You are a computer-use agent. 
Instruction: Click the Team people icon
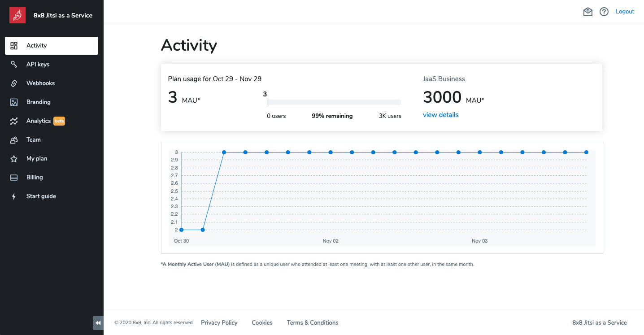14,140
